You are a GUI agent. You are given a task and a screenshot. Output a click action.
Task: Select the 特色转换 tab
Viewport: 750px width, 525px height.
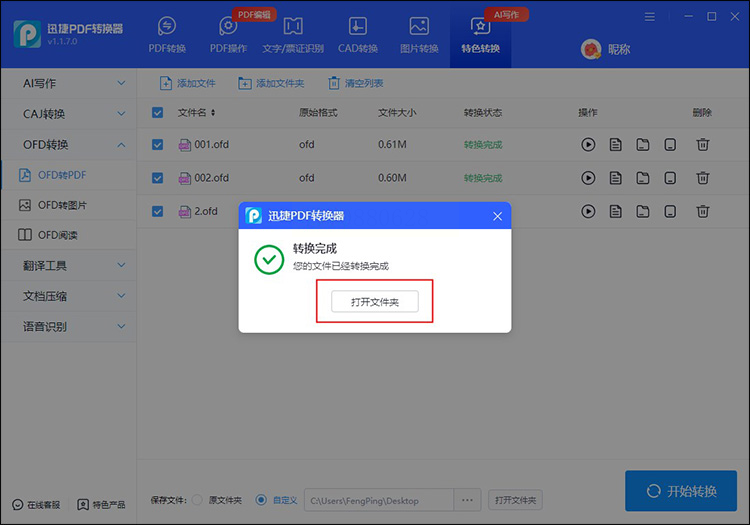(x=480, y=35)
